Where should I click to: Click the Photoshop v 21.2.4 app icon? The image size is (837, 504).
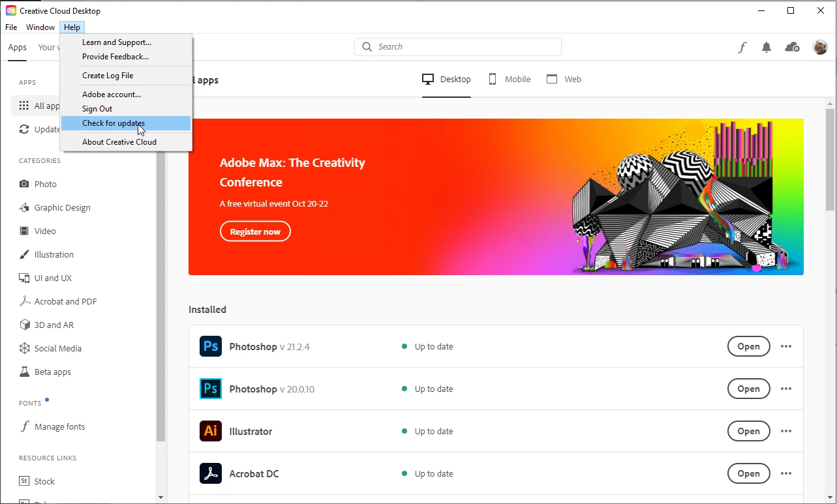coord(211,346)
